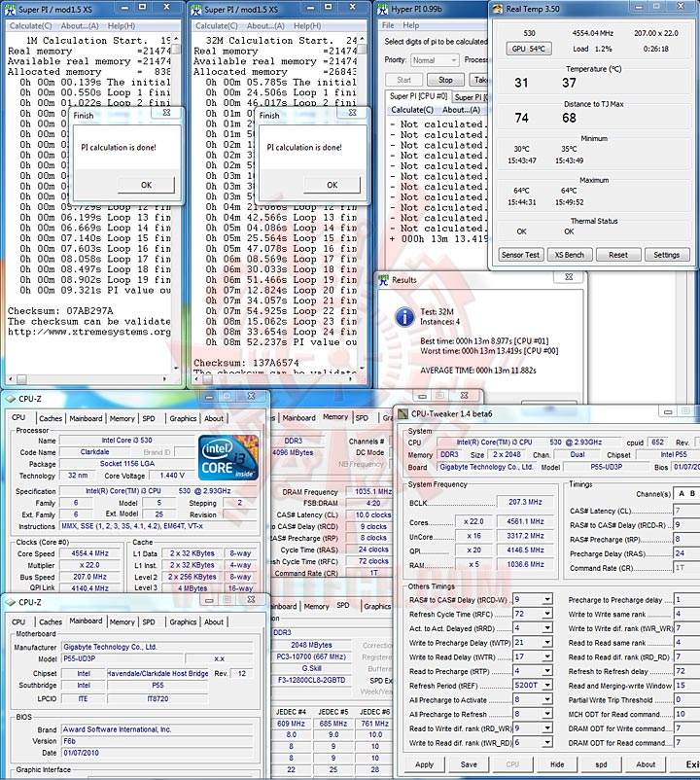Open the Write to Precharge Delay (tWTP) dropdown

pyautogui.click(x=546, y=642)
